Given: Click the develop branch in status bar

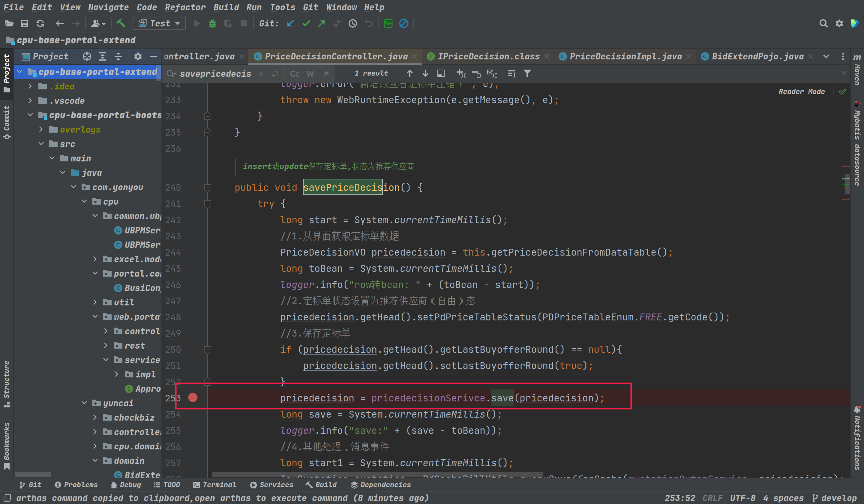Looking at the screenshot, I should click(x=835, y=498).
